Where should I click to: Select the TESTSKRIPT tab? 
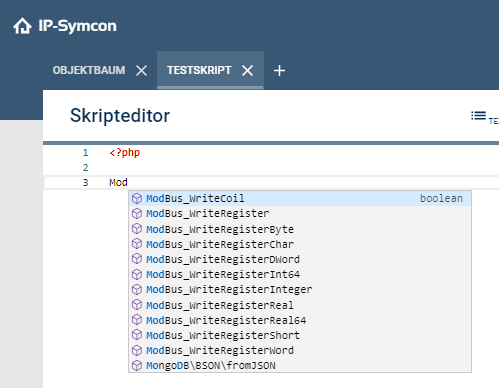[x=199, y=70]
